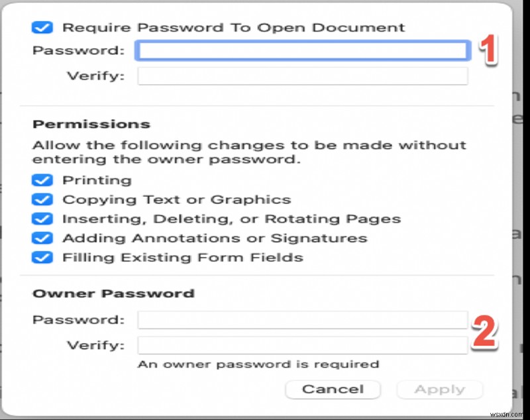
Task: Uncheck Copying Text or Graphics
Action: point(42,199)
